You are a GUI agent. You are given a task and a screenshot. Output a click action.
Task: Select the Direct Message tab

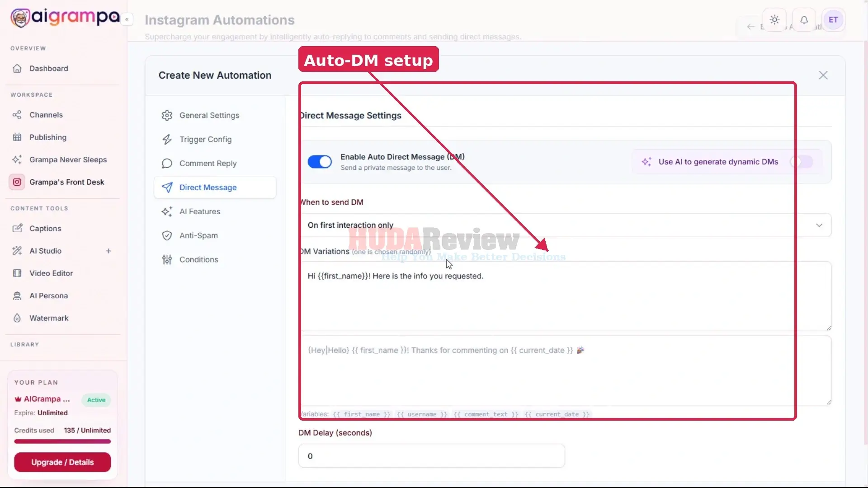pyautogui.click(x=215, y=188)
